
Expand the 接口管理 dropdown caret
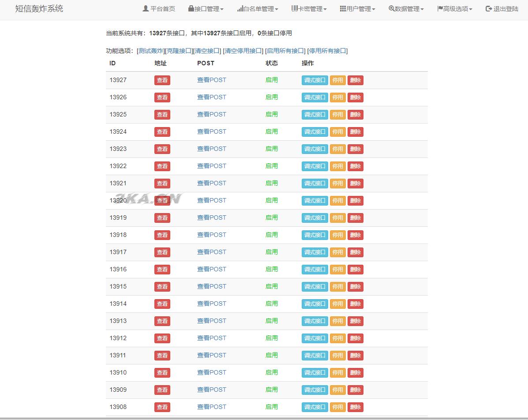pyautogui.click(x=222, y=10)
